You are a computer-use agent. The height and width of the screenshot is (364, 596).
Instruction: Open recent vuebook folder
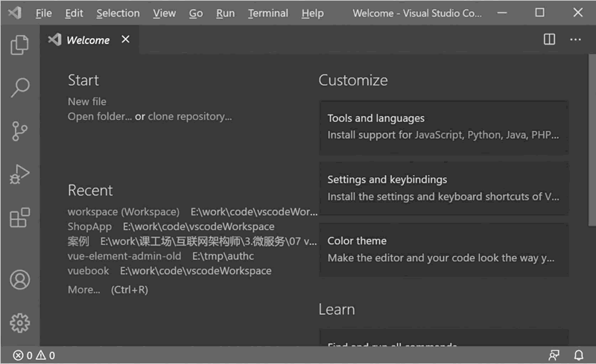tap(88, 271)
